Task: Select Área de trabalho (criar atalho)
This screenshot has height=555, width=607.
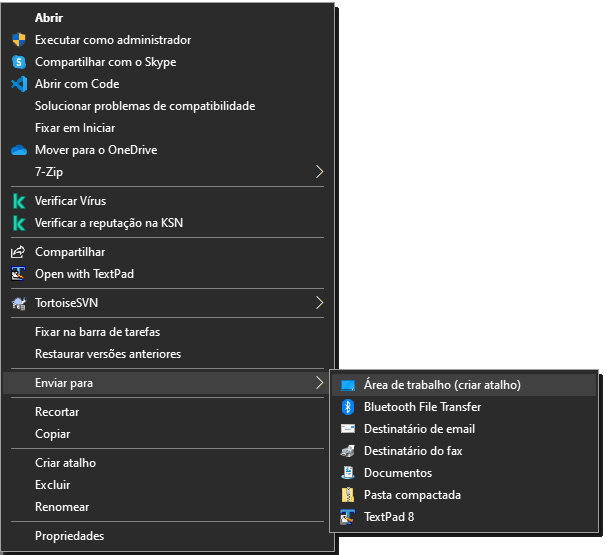Action: [442, 385]
